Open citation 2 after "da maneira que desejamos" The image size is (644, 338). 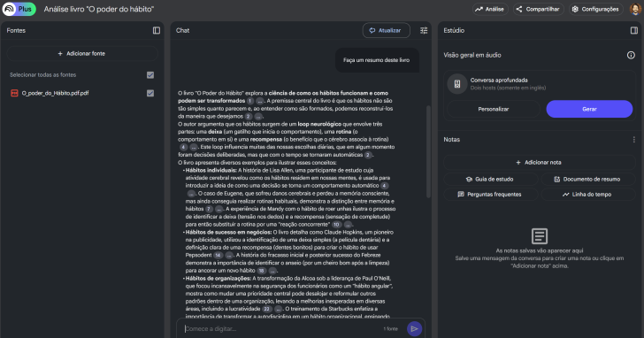click(x=249, y=117)
